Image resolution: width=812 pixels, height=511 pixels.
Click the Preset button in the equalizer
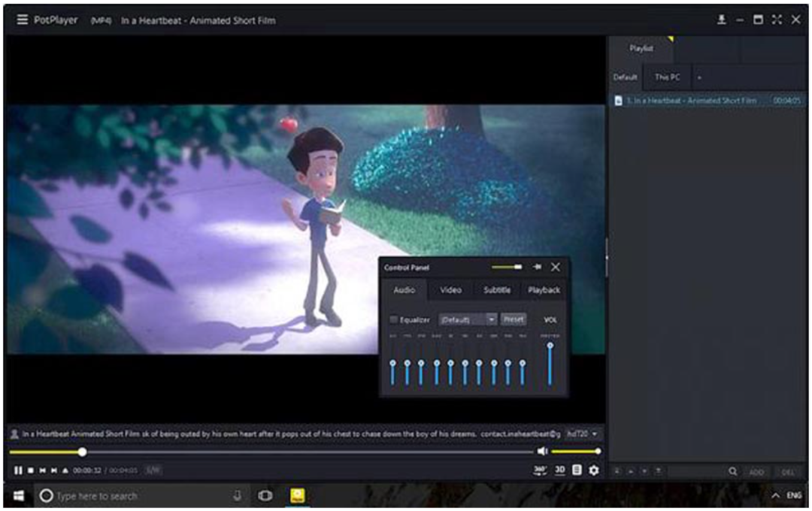click(514, 319)
